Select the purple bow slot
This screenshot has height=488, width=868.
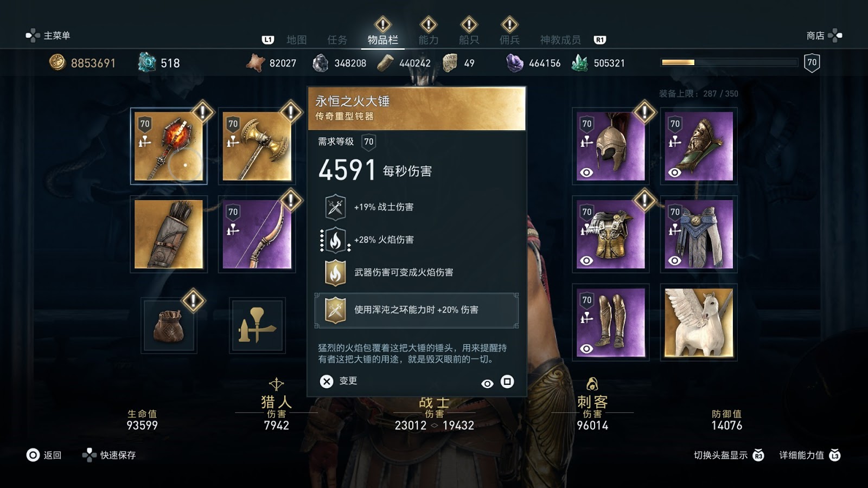point(257,234)
